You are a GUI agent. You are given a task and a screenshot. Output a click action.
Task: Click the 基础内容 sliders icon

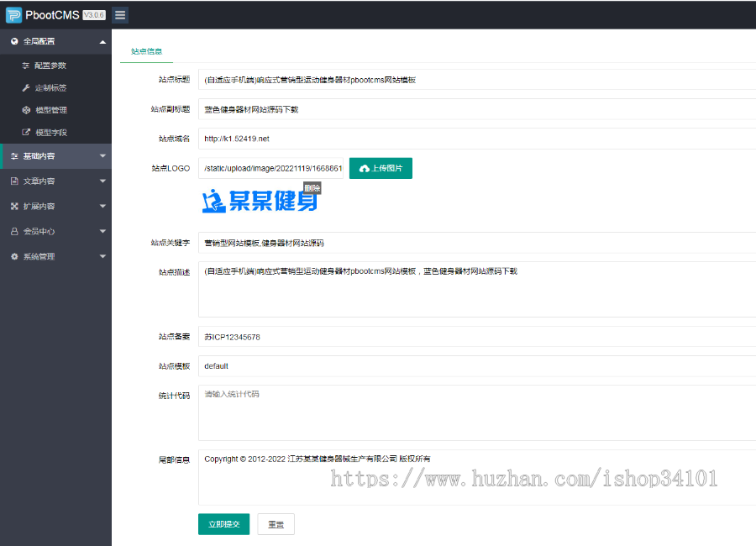[x=14, y=156]
